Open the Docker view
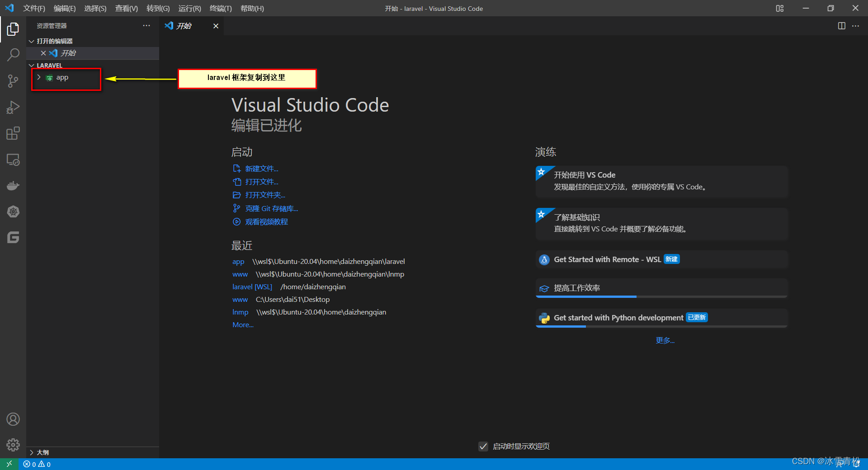This screenshot has width=868, height=470. 13,186
